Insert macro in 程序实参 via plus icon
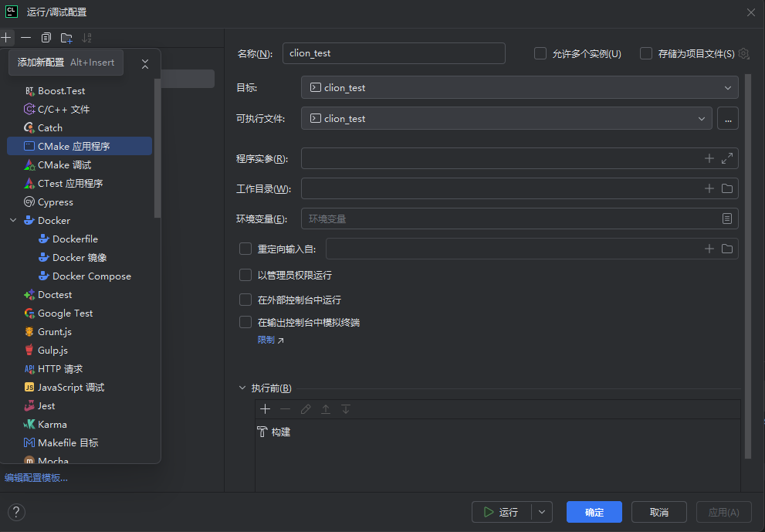This screenshot has height=532, width=765. click(x=709, y=158)
